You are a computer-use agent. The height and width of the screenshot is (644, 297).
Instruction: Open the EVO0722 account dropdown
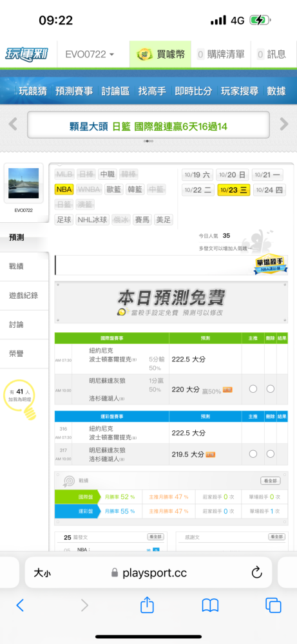90,54
